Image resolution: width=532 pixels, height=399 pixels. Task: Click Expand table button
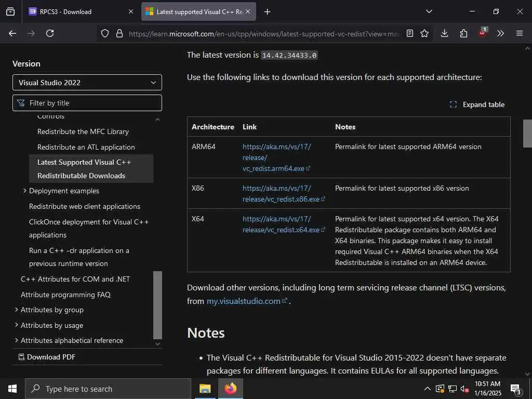(477, 104)
